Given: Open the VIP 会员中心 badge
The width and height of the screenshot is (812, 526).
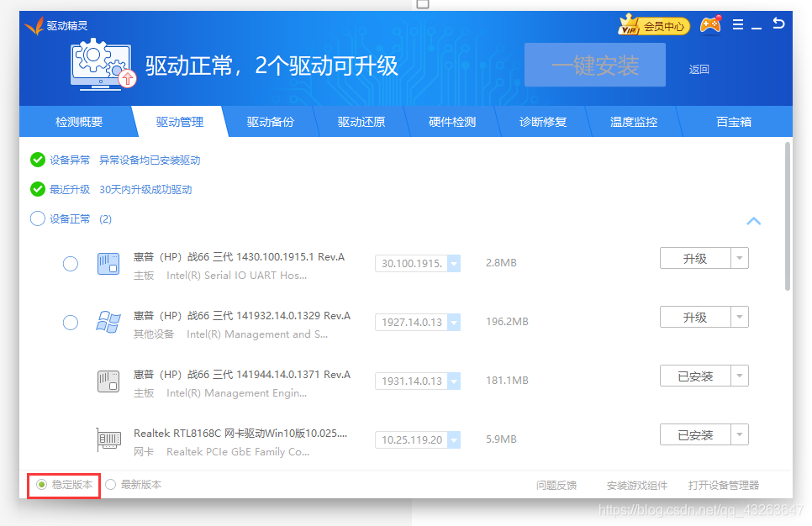Looking at the screenshot, I should click(653, 25).
